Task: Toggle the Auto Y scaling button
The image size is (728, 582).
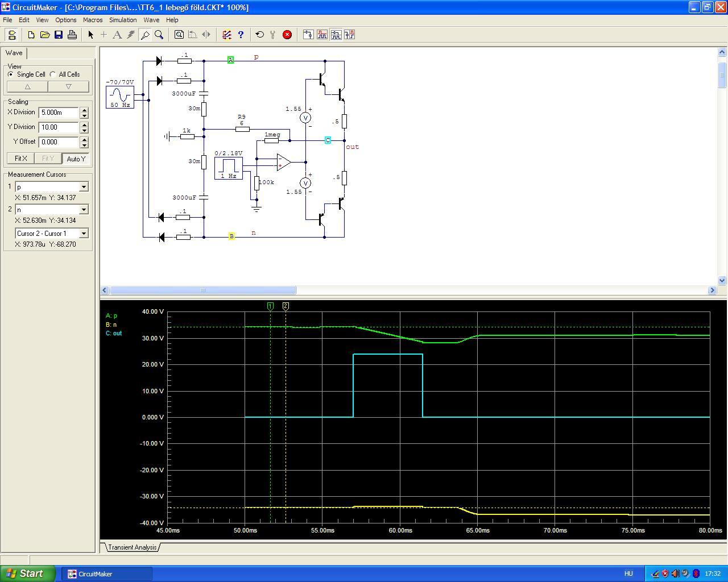Action: (76, 159)
